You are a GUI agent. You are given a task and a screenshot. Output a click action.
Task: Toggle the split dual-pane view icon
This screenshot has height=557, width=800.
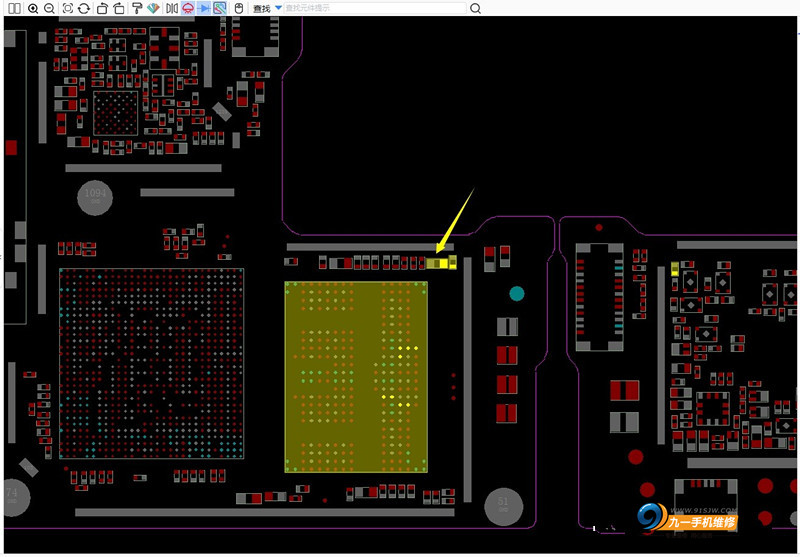tap(15, 8)
